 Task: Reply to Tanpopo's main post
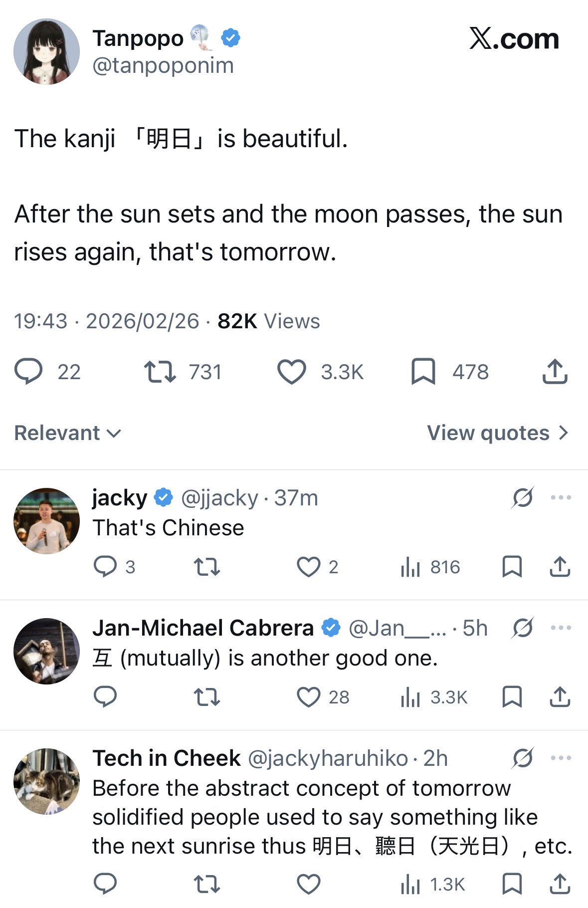(x=28, y=372)
